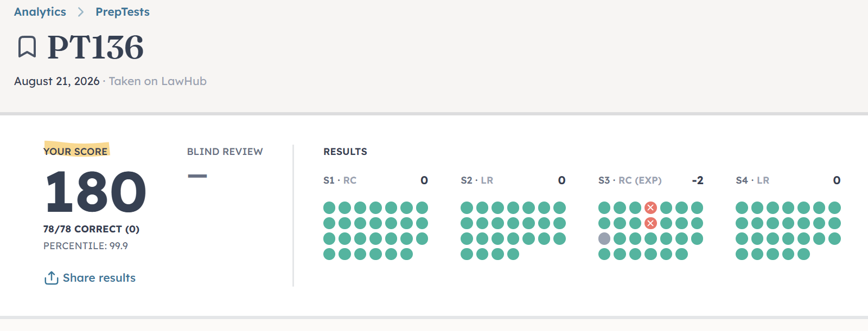Click the first green dot in S1 RC
Viewport: 868px width, 331px height.
tap(329, 207)
